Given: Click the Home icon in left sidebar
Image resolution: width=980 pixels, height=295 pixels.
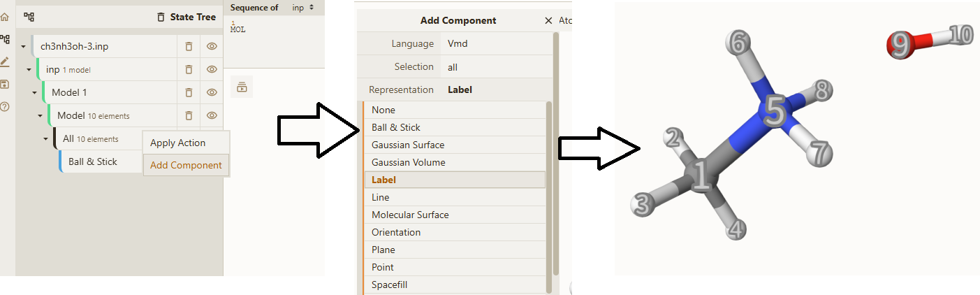Looking at the screenshot, I should (5, 17).
